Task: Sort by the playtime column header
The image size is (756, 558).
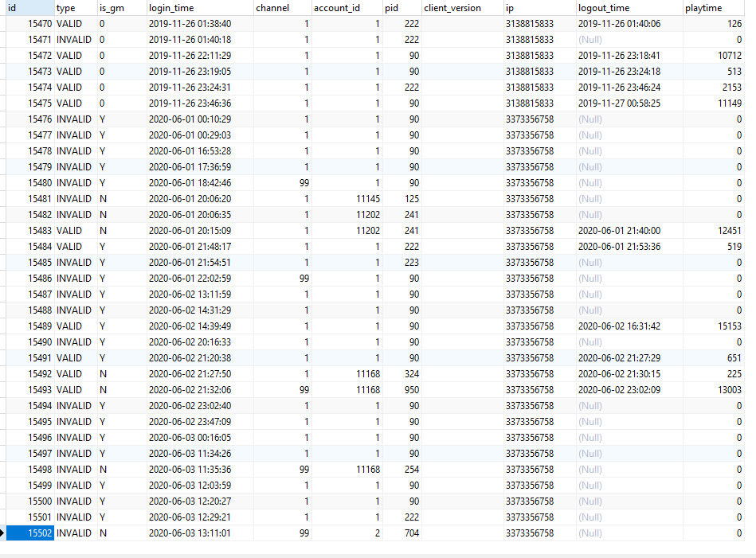Action: pyautogui.click(x=714, y=8)
